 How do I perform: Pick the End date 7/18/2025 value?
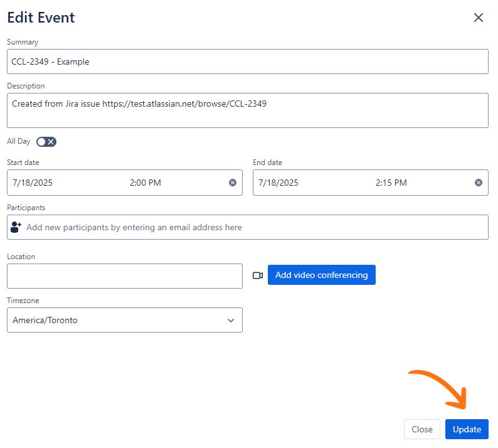[278, 183]
